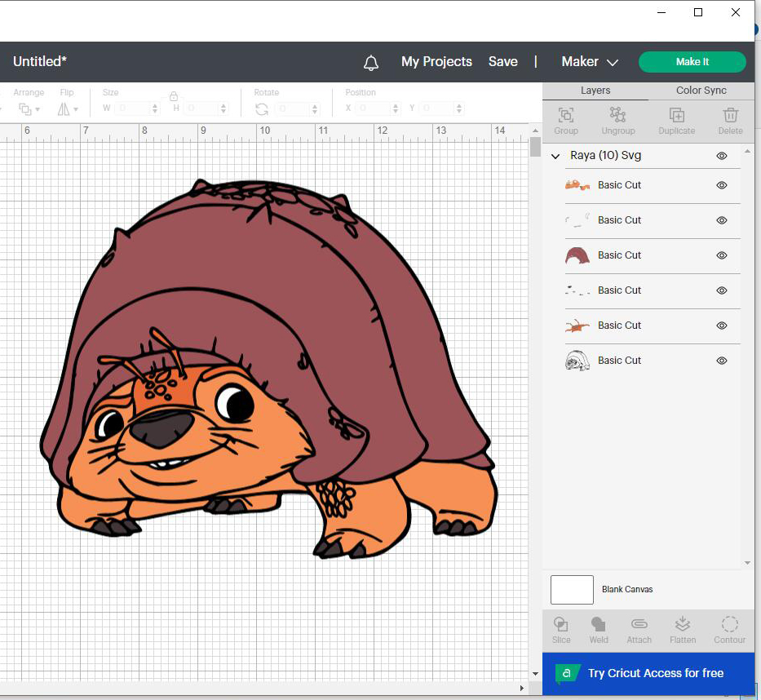Switch to the Layers tab
This screenshot has width=761, height=700.
595,91
